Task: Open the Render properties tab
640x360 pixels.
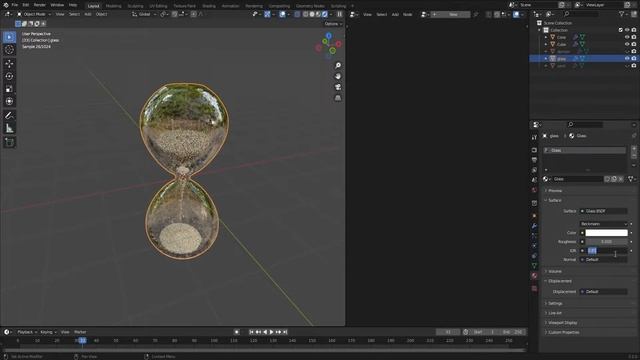Action: (x=534, y=150)
